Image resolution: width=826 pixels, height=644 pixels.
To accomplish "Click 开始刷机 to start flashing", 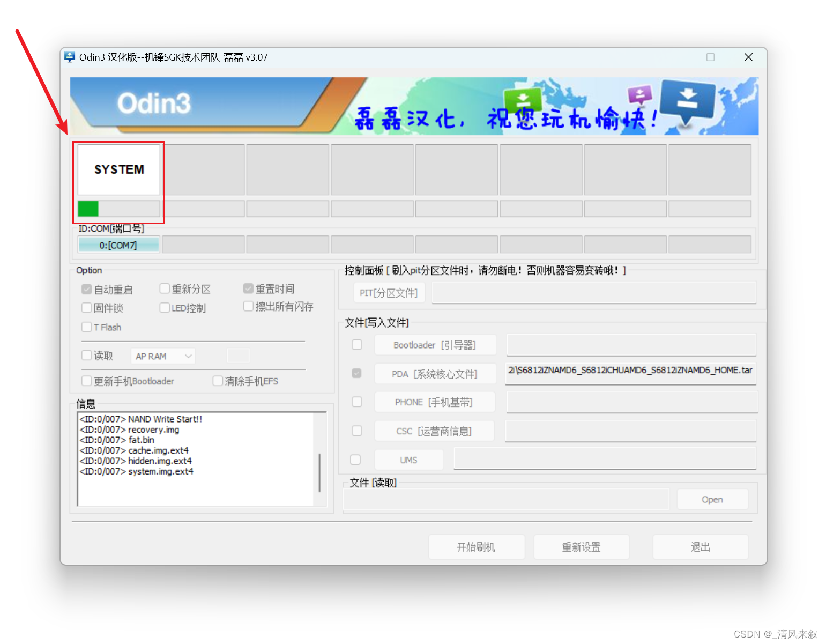I will coord(477,547).
